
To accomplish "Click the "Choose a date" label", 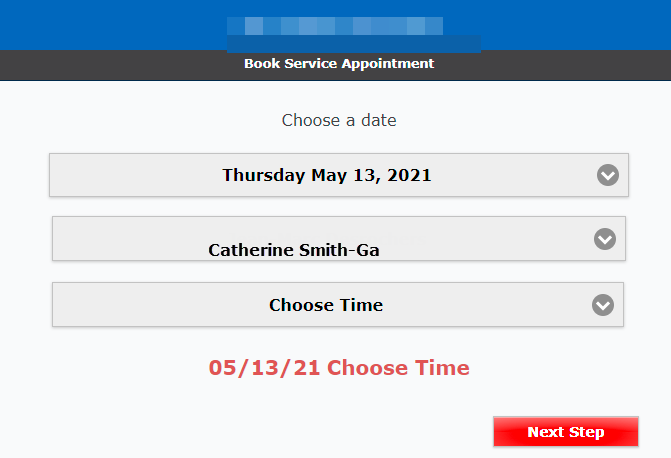I will click(339, 120).
